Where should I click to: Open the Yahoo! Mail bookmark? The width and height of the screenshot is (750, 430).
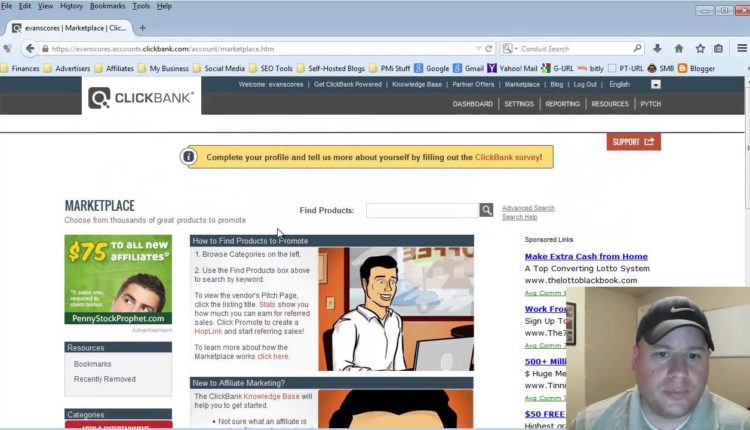pyautogui.click(x=512, y=68)
